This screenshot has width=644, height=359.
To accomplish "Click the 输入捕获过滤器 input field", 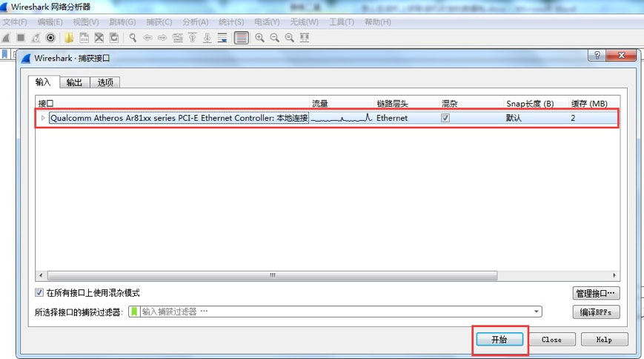I will tap(335, 312).
